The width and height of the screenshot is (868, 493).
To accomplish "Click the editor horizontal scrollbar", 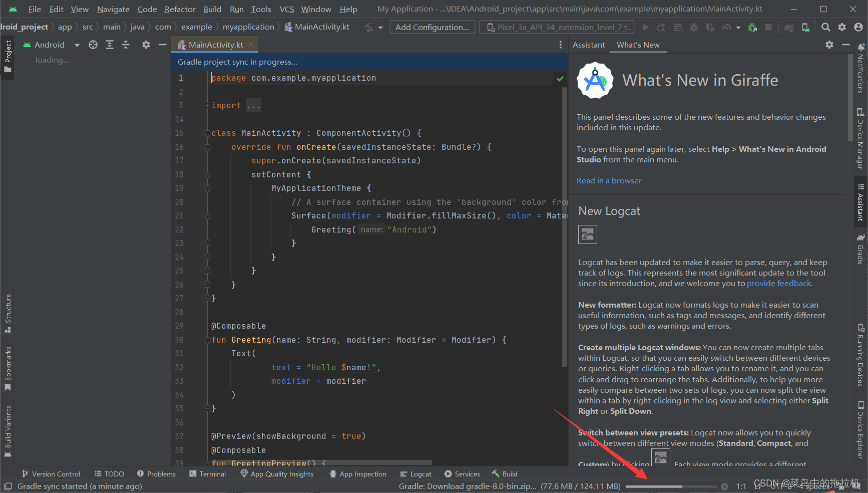I will click(x=321, y=462).
